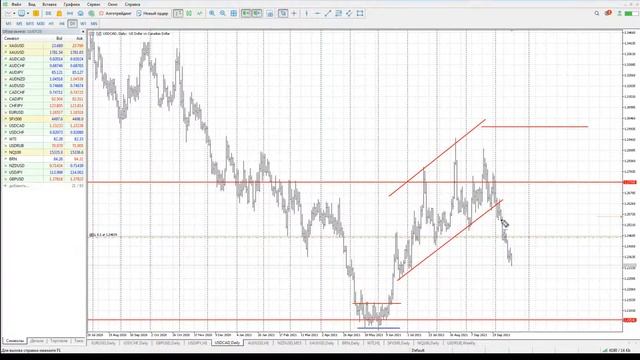
Task: Zoom out on the chart
Action: (222, 13)
